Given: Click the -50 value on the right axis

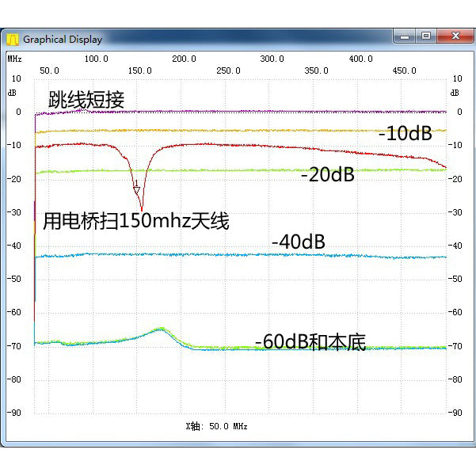Looking at the screenshot, I should pyautogui.click(x=456, y=279).
